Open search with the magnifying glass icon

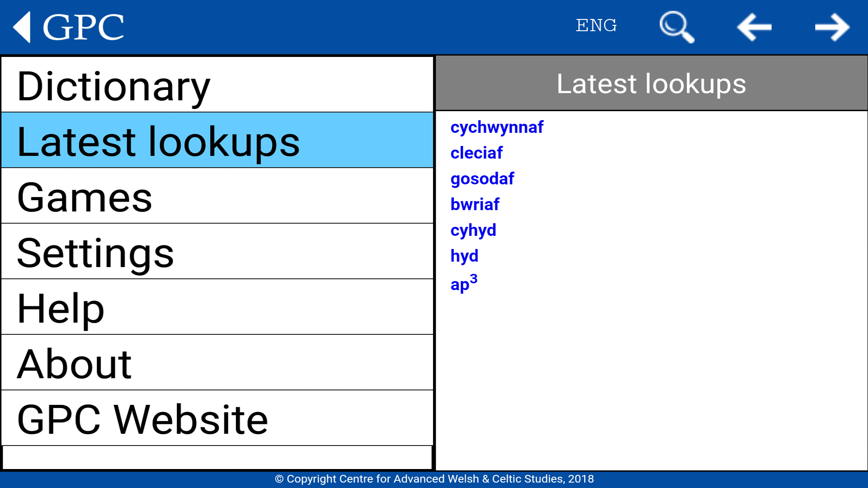point(676,27)
